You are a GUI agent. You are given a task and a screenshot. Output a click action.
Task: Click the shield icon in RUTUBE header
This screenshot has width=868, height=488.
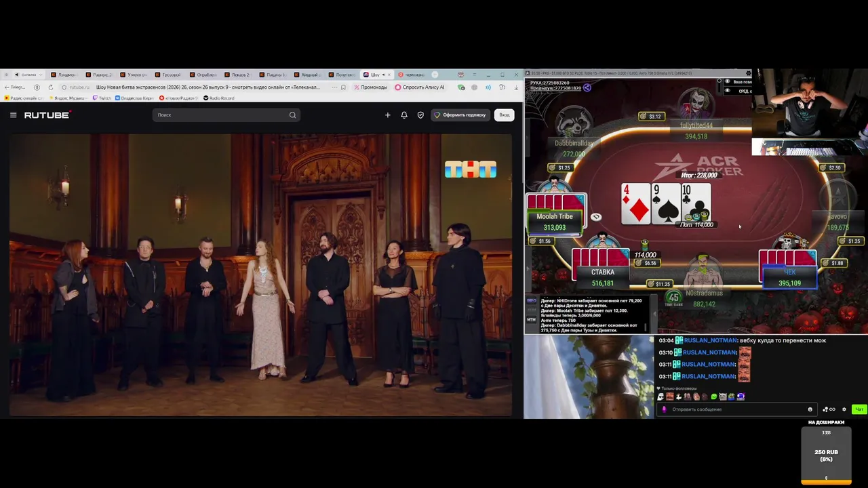tap(420, 115)
